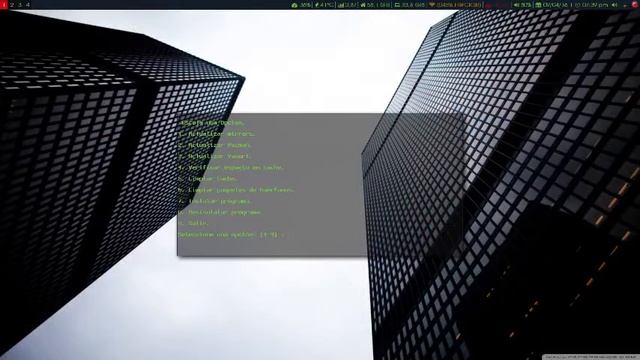
Task: Click terminal option 8 "Desinstalar programas"
Action: pos(220,212)
